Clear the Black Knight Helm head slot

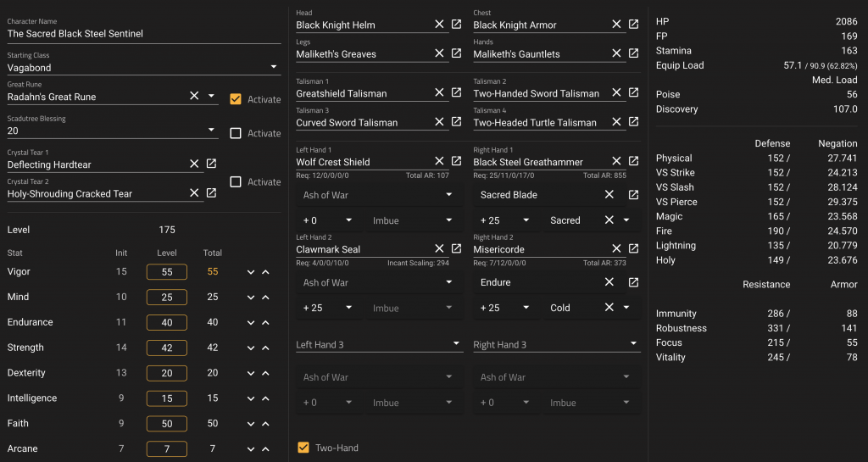439,25
